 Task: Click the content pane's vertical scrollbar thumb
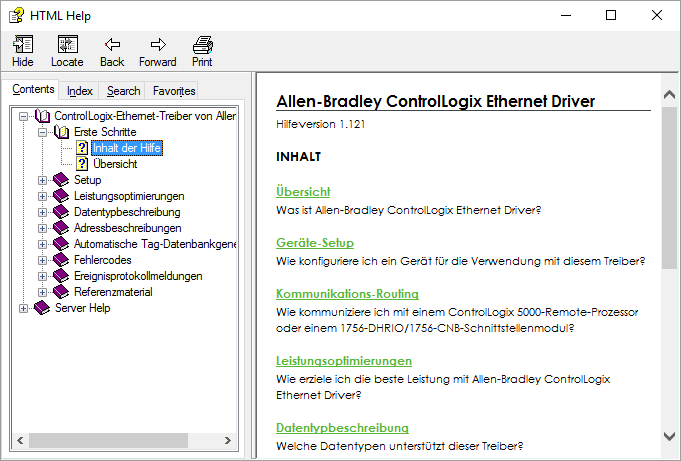tap(669, 188)
